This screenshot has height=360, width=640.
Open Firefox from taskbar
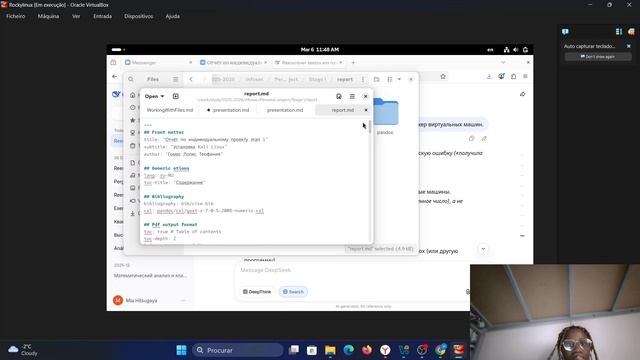[367, 350]
